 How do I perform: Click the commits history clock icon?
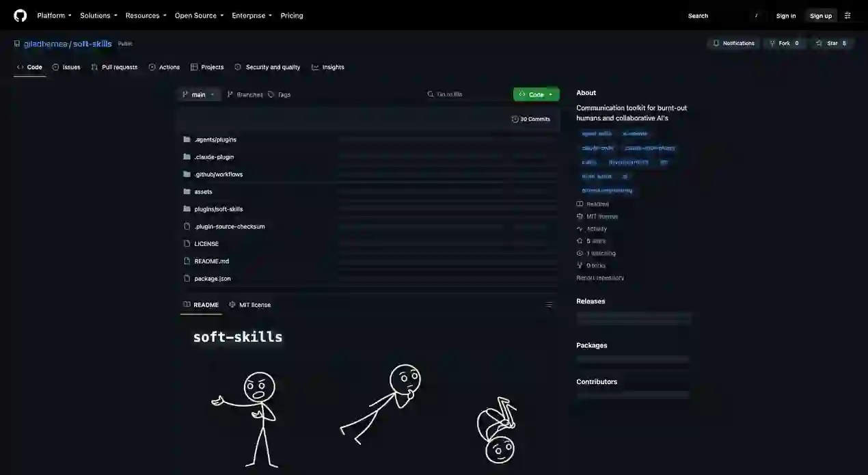click(515, 119)
